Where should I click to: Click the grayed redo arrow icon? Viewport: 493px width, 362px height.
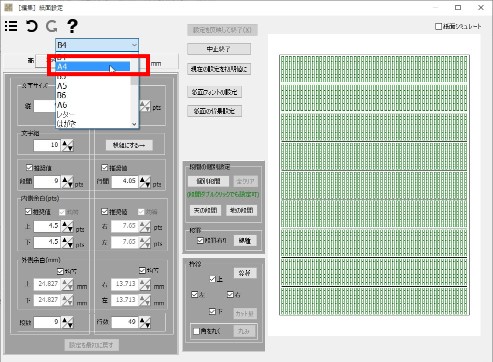pos(52,26)
